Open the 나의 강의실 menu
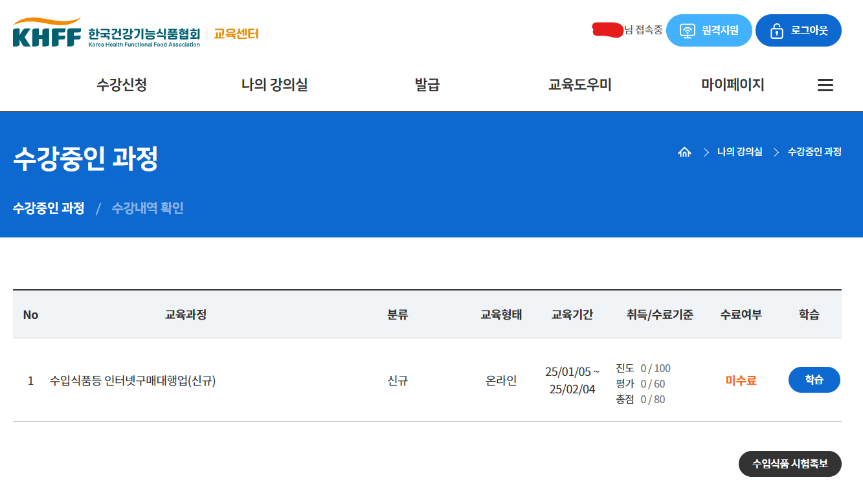Image resolution: width=863 pixels, height=504 pixels. pos(274,84)
